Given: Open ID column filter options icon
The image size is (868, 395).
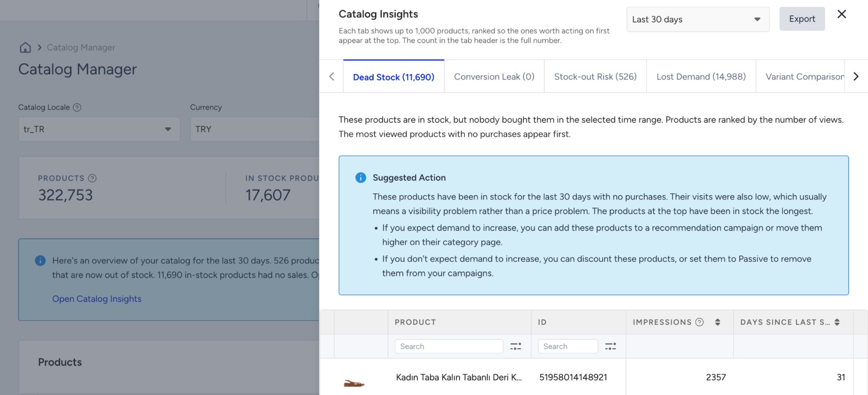Looking at the screenshot, I should point(610,347).
